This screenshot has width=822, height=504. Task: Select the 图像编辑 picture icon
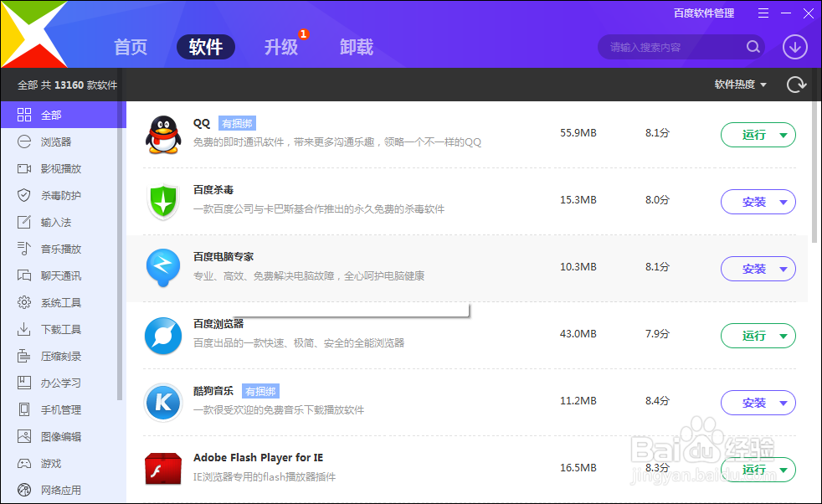pos(24,436)
